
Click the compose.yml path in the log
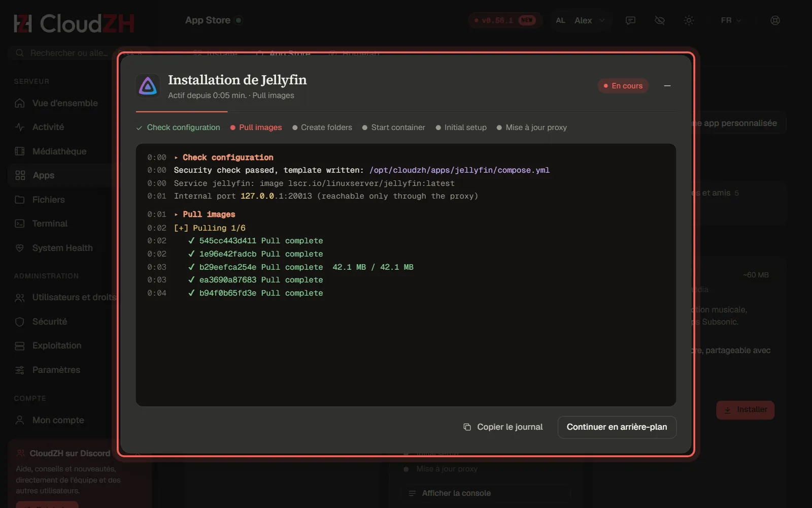459,170
